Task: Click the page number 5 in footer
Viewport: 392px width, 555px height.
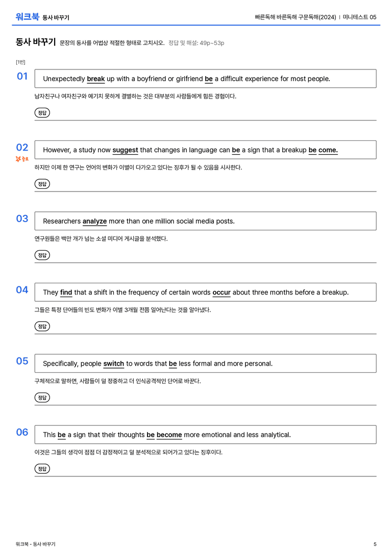Action: [x=375, y=544]
